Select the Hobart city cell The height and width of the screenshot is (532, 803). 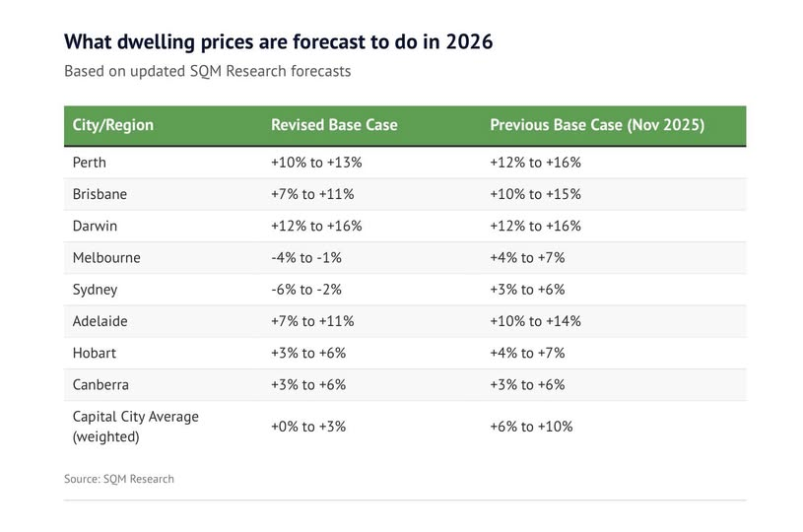(95, 353)
